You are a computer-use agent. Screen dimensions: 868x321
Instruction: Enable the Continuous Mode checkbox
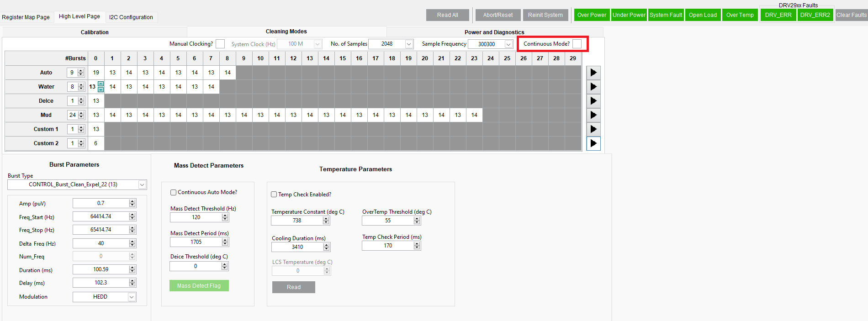[x=577, y=44]
